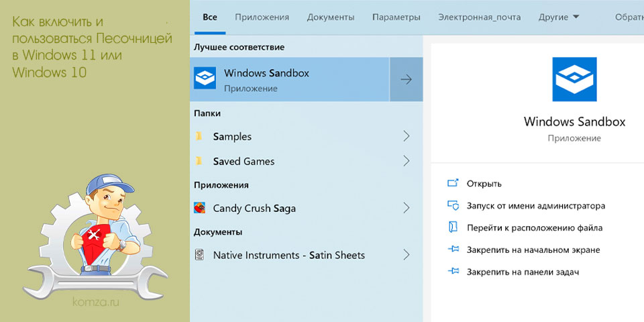
Task: Click the pin to Start icon
Action: tap(453, 250)
